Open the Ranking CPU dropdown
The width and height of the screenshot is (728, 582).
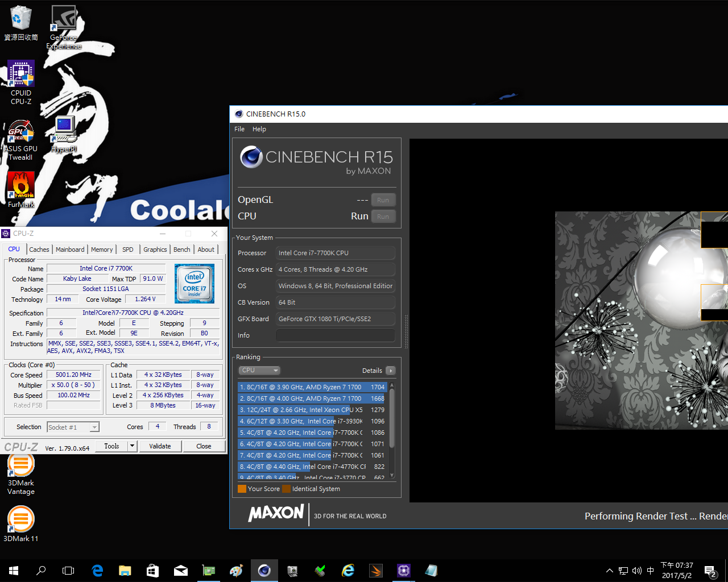[259, 371]
